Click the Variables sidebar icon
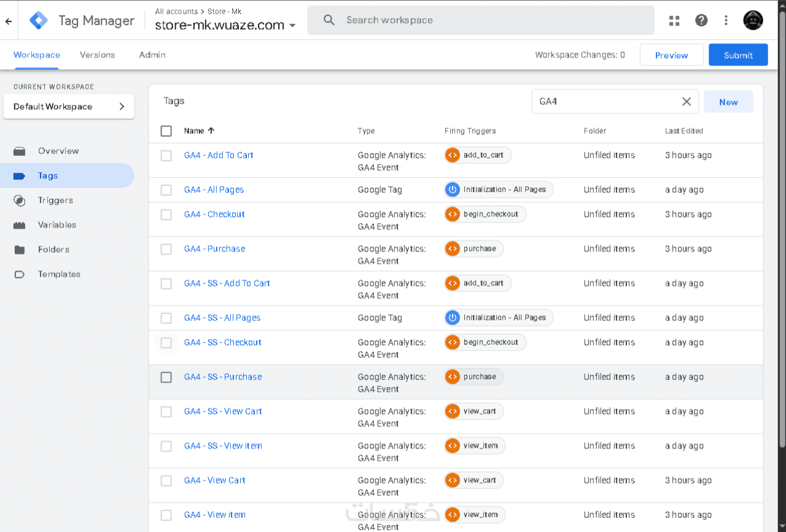This screenshot has height=532, width=786. tap(20, 225)
